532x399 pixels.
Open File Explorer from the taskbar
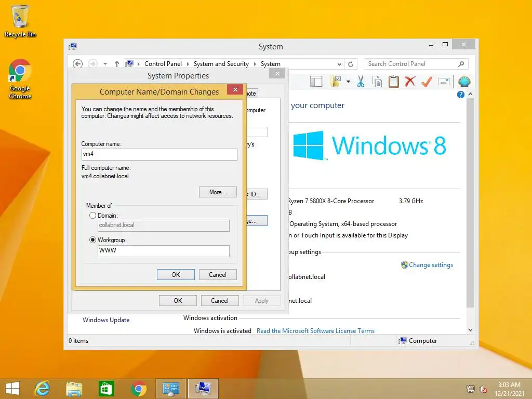click(x=74, y=389)
